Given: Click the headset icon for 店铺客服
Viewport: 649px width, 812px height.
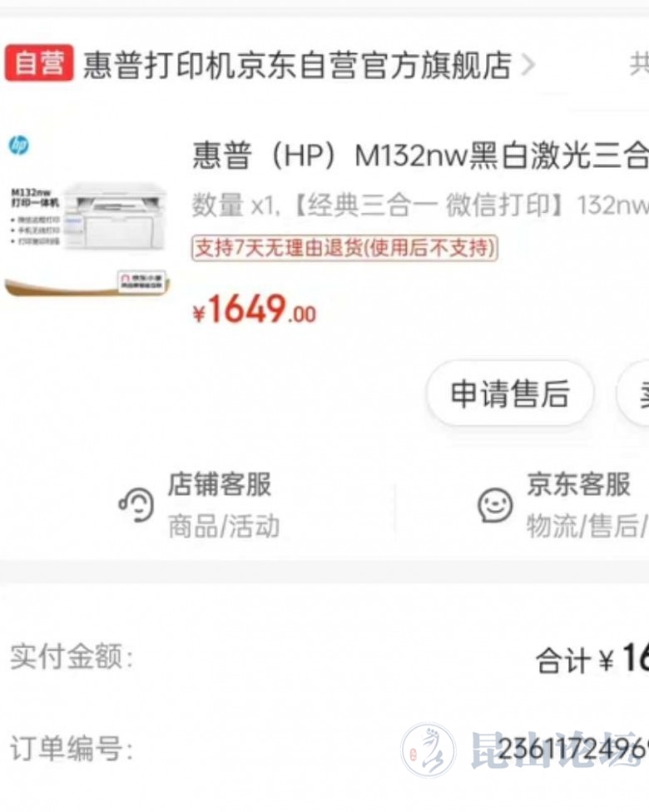Looking at the screenshot, I should coord(136,505).
